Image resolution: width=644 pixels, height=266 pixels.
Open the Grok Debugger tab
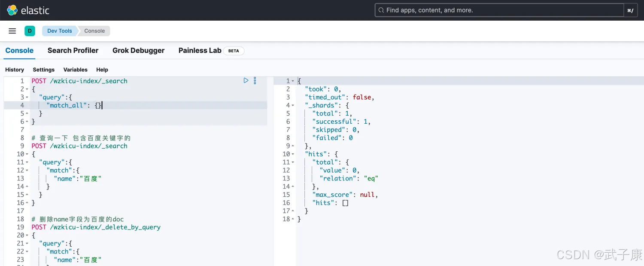pos(138,51)
